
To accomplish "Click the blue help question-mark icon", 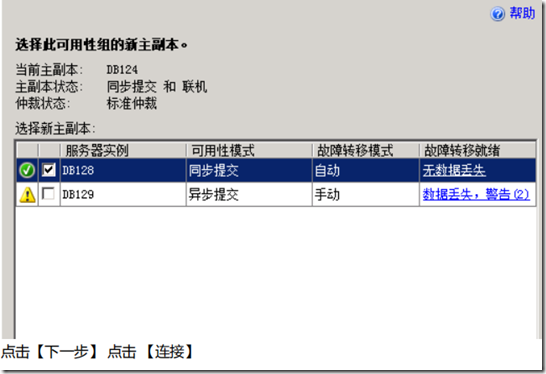I will click(498, 14).
